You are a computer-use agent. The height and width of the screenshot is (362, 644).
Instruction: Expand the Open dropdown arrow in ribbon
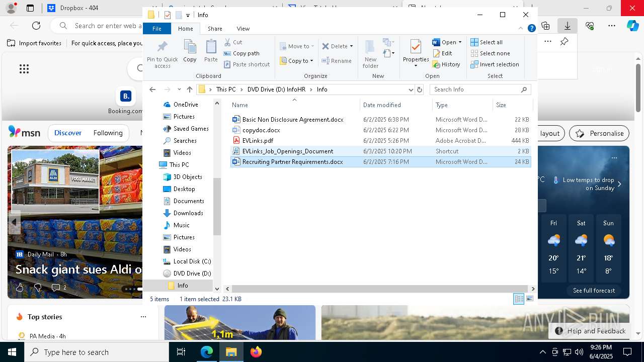click(460, 42)
